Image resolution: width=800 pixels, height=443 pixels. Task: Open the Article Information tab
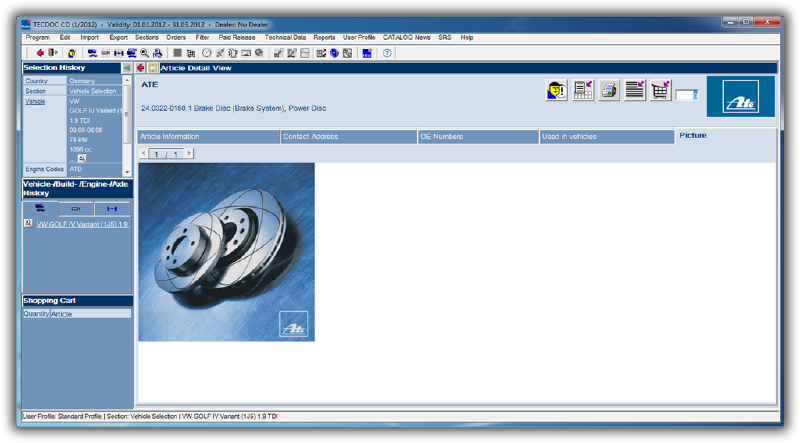click(208, 137)
